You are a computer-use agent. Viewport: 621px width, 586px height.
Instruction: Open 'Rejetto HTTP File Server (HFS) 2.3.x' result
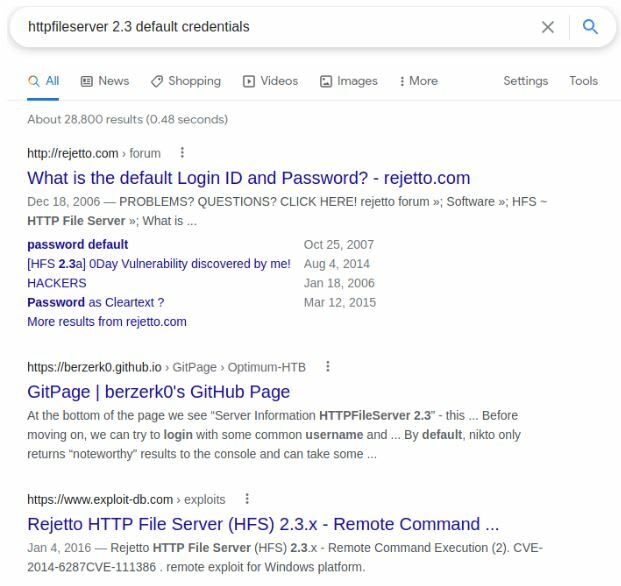[x=263, y=524]
